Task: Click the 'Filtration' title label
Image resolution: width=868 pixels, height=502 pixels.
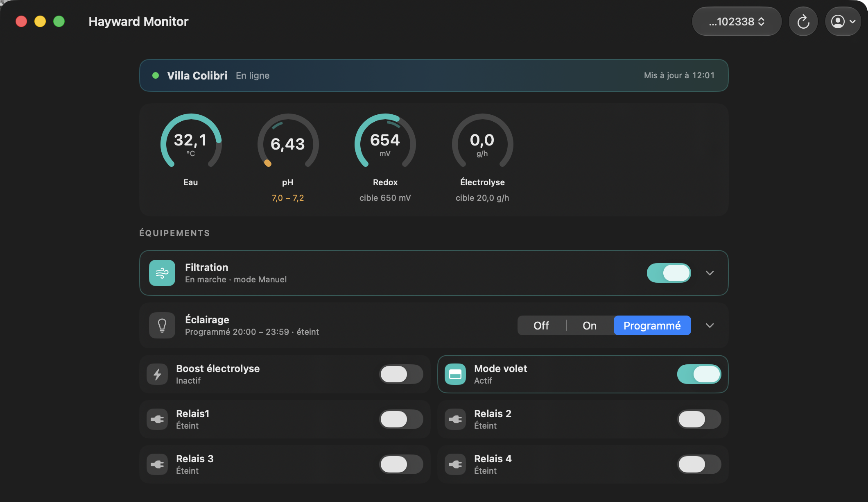Action: (x=207, y=267)
